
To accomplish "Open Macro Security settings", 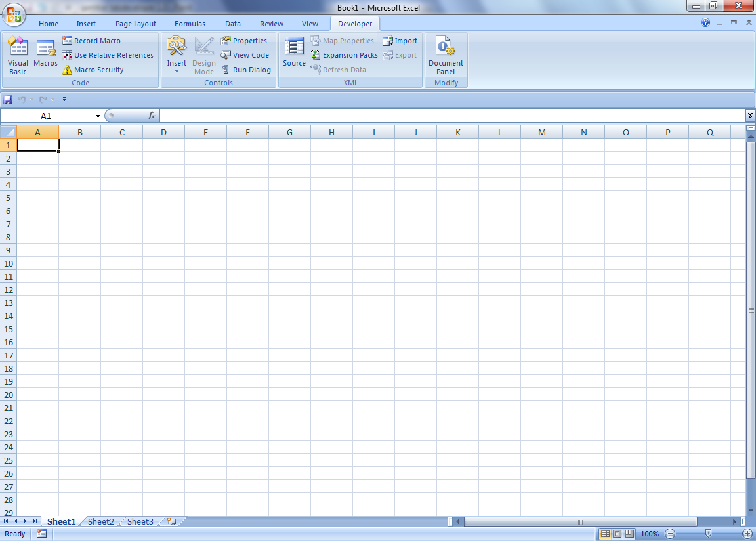I will point(93,70).
